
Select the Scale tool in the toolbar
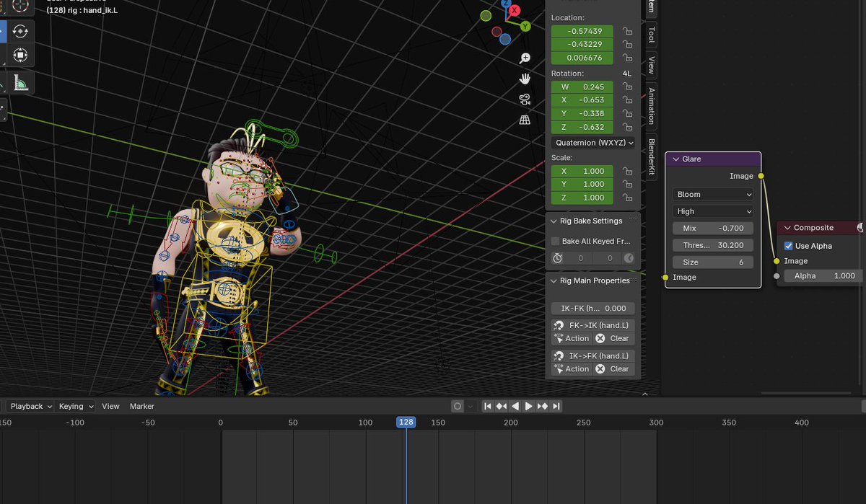(x=20, y=55)
